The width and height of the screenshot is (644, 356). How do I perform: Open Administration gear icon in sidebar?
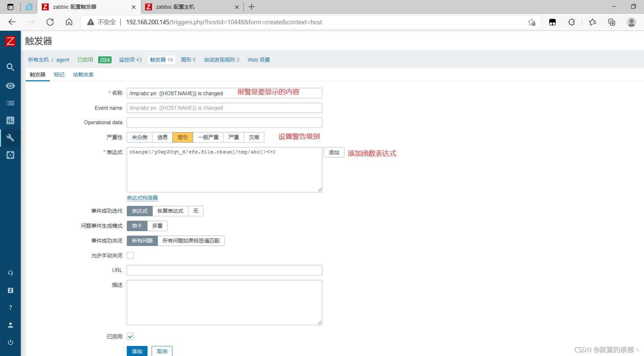tap(10, 155)
